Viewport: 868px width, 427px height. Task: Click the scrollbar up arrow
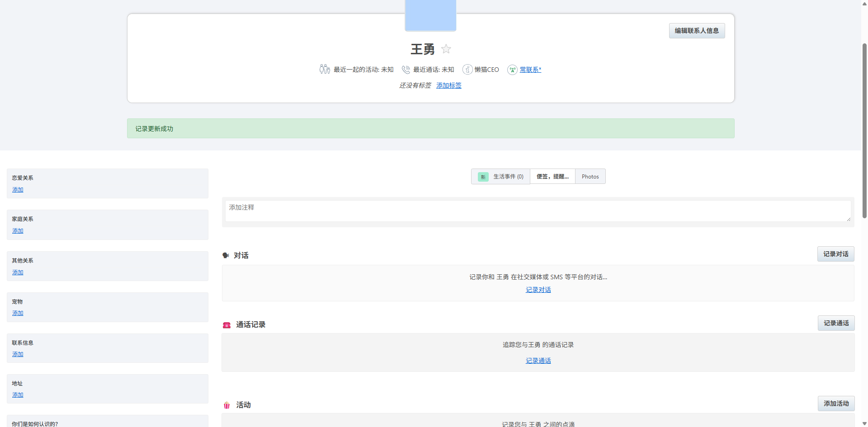click(x=864, y=3)
